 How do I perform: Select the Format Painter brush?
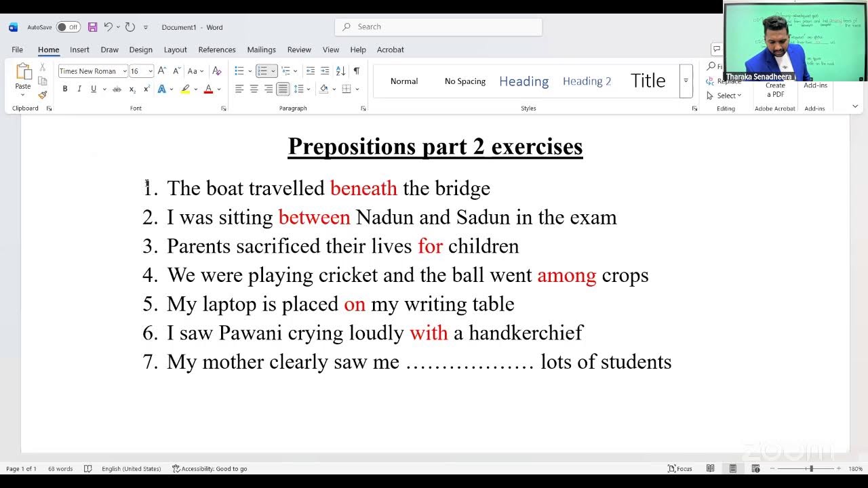(x=42, y=95)
